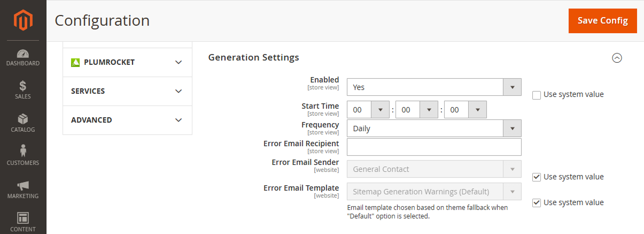Click the Save Config button

point(603,21)
